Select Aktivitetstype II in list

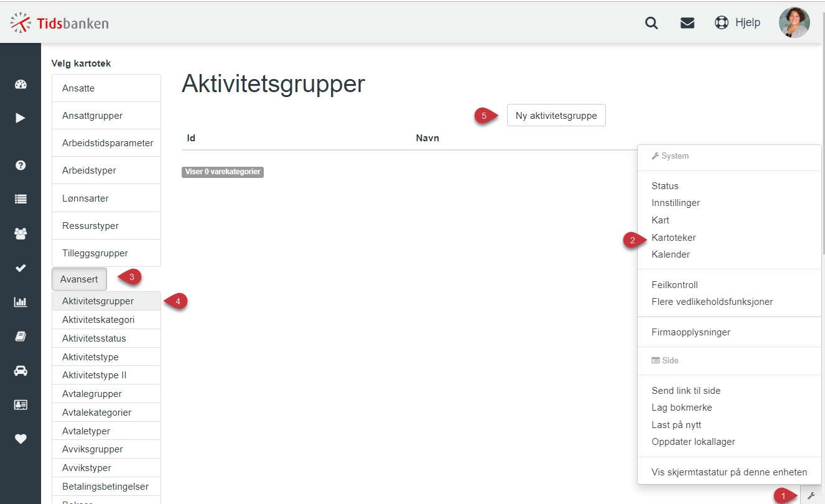click(x=106, y=375)
